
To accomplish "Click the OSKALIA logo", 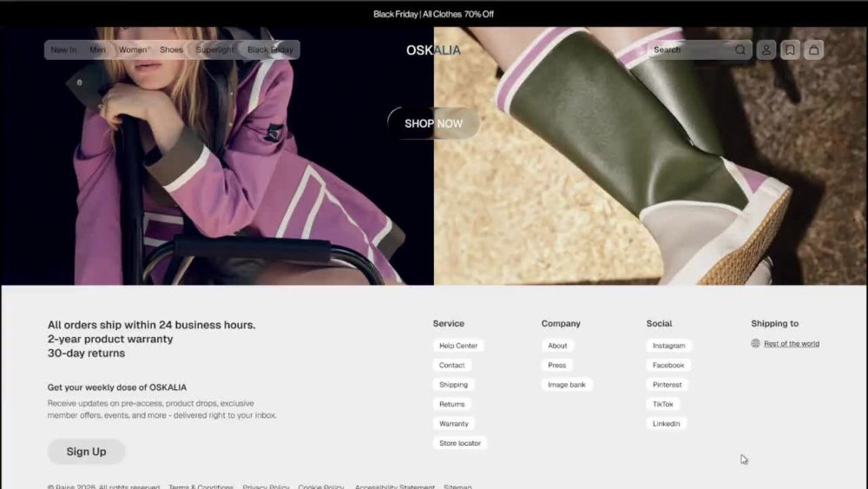I will 433,50.
